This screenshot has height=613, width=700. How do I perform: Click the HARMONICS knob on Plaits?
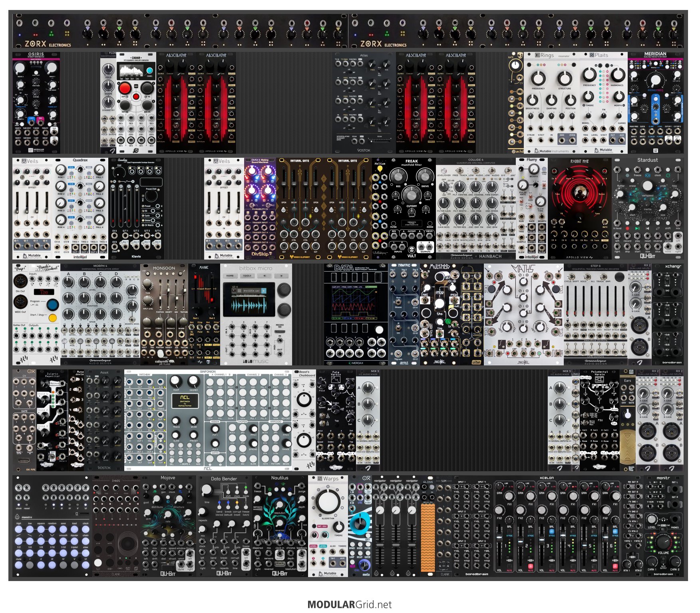click(618, 75)
